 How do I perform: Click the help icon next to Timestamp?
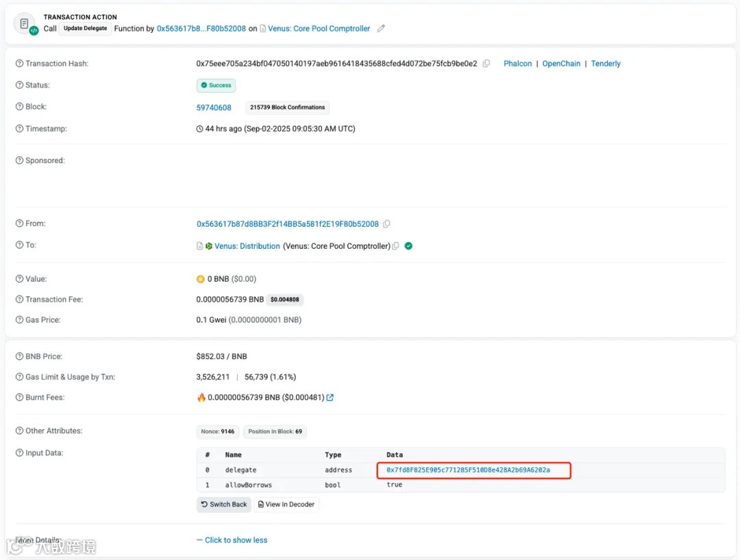(x=19, y=128)
